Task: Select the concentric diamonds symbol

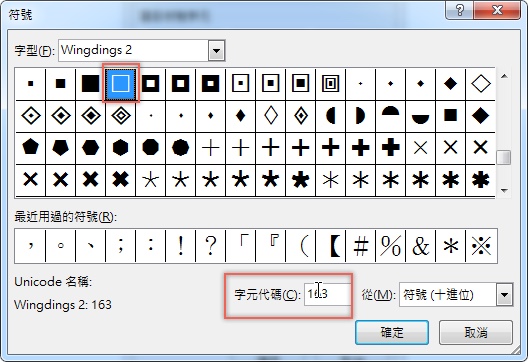Action: pyautogui.click(x=121, y=116)
